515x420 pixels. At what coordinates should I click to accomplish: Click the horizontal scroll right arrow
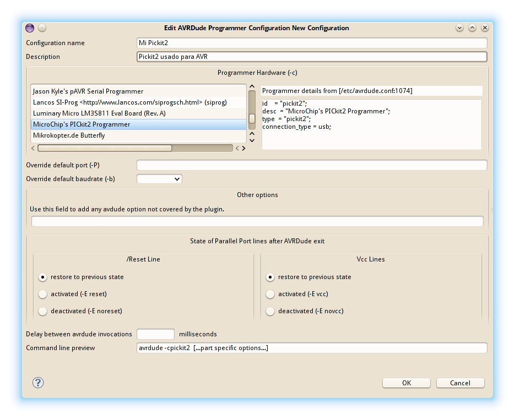(243, 148)
